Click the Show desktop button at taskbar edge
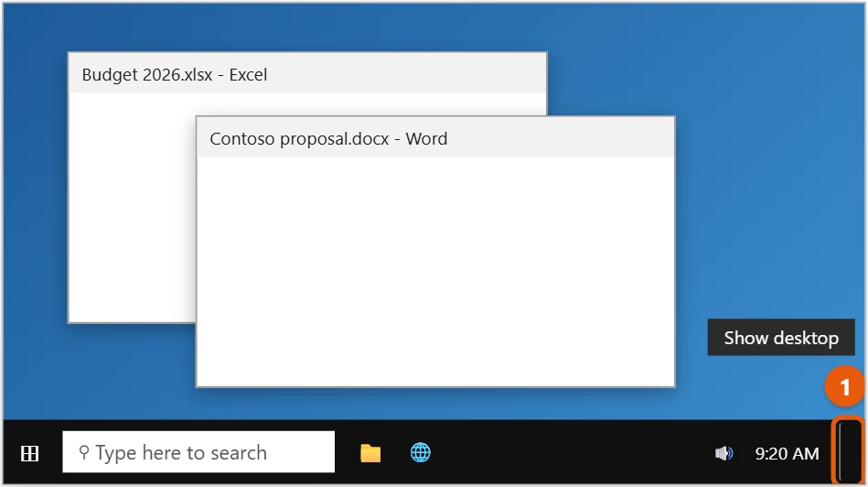The width and height of the screenshot is (868, 487). click(848, 450)
